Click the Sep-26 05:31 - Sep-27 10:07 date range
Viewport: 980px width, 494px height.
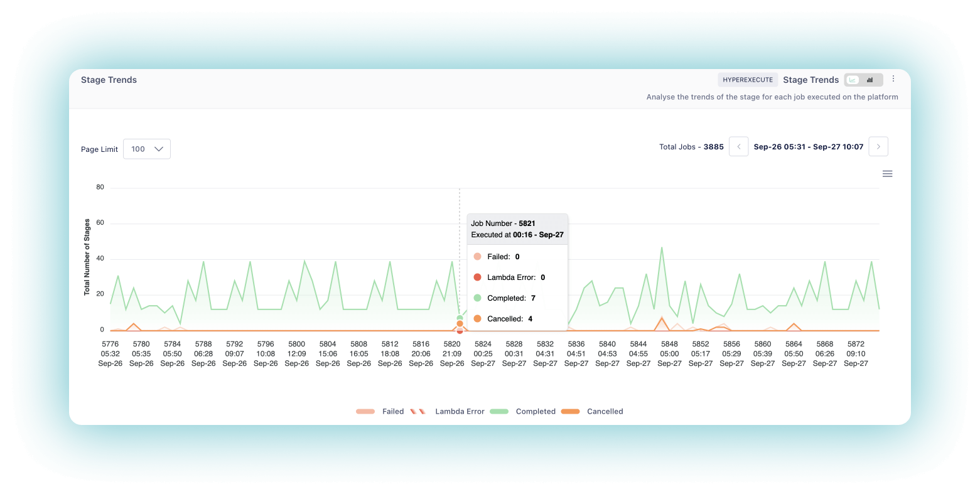pos(808,147)
